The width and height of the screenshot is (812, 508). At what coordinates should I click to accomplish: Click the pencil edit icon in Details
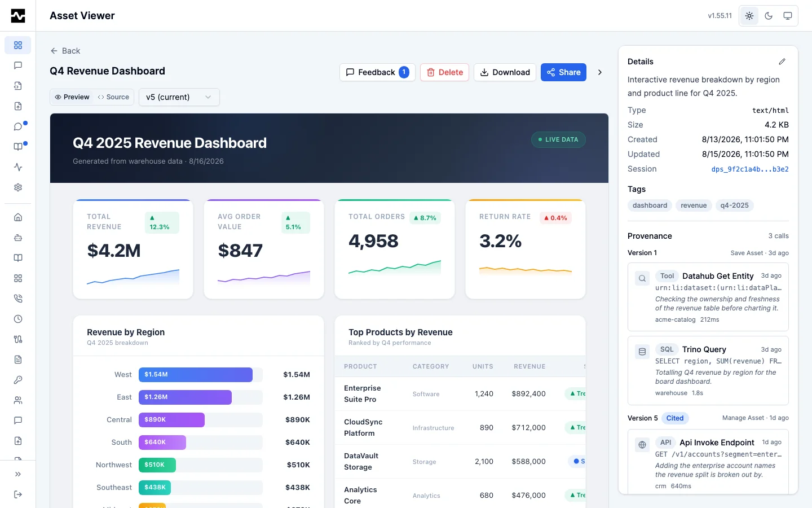782,62
